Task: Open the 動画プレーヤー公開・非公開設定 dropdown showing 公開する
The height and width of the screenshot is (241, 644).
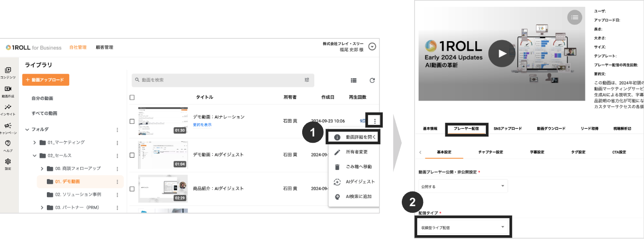Action: coord(463,186)
